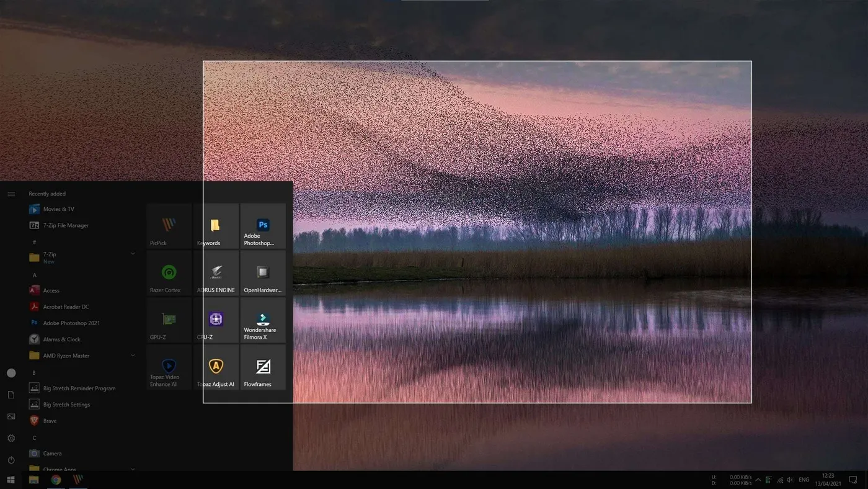Jump to letter B section header
This screenshot has height=489, width=868.
click(x=34, y=373)
